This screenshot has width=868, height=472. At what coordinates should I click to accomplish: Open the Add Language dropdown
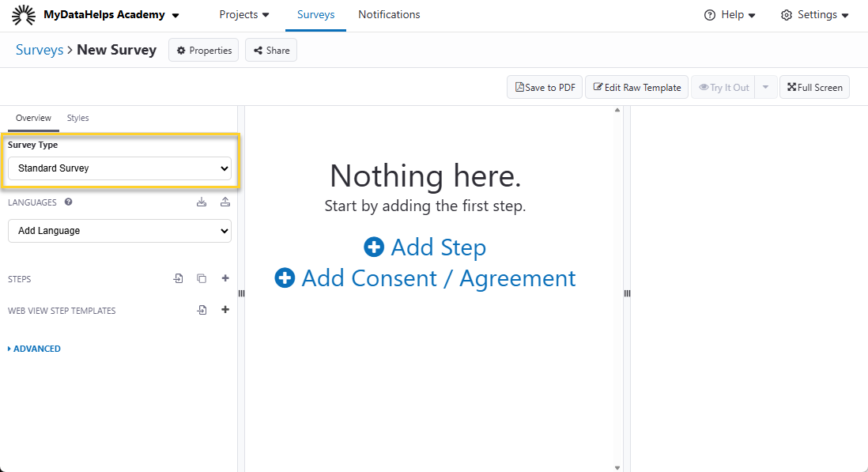[119, 231]
